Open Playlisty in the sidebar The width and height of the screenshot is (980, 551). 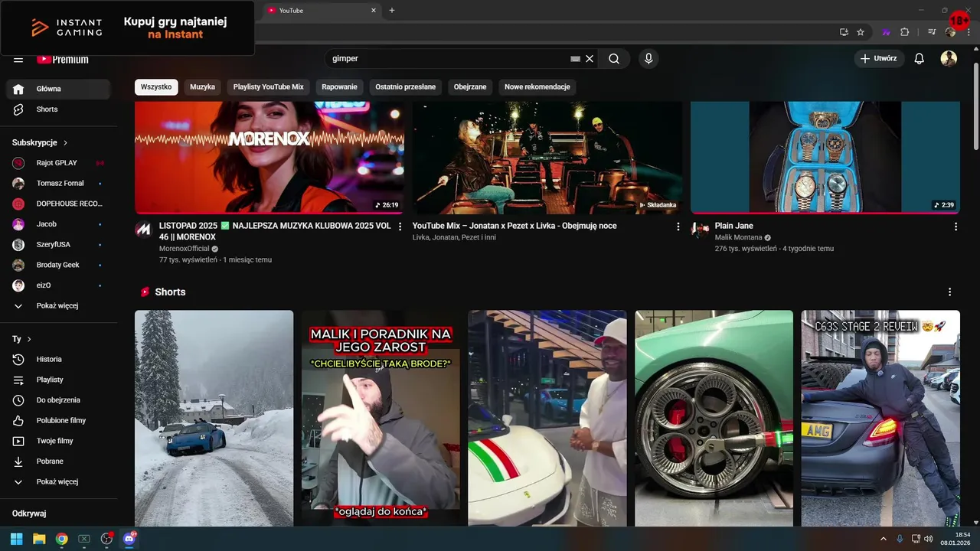pos(58,380)
